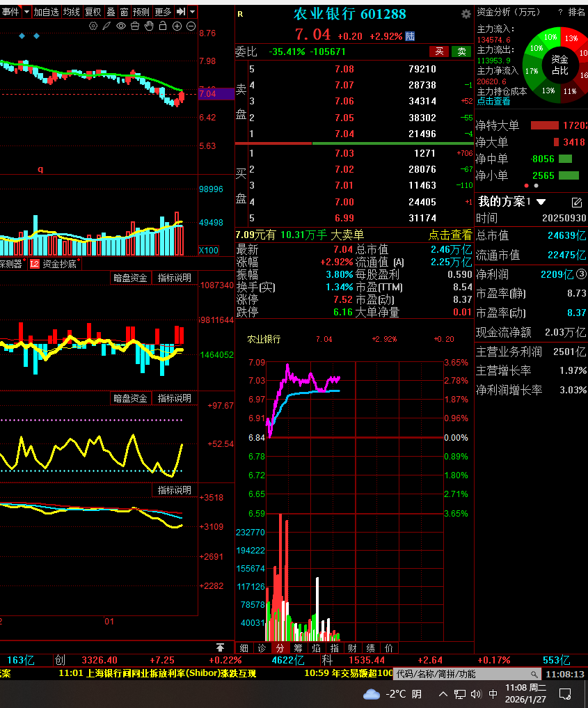Open the toolbox icon in chart toolbar

135,26
